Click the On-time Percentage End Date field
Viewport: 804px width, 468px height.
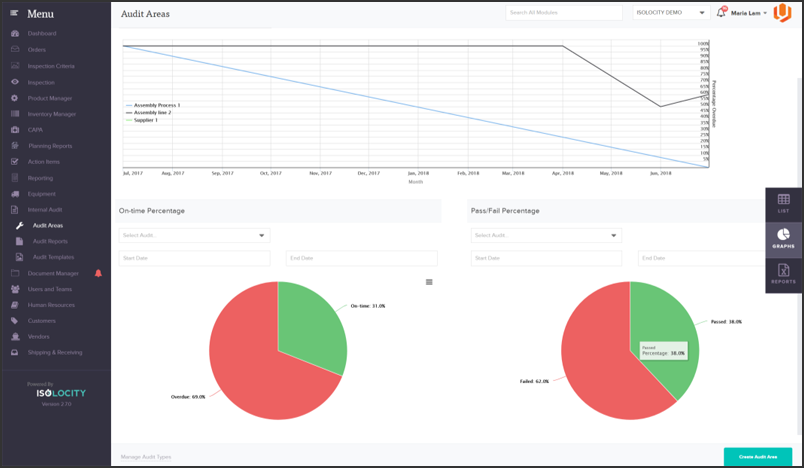(361, 258)
